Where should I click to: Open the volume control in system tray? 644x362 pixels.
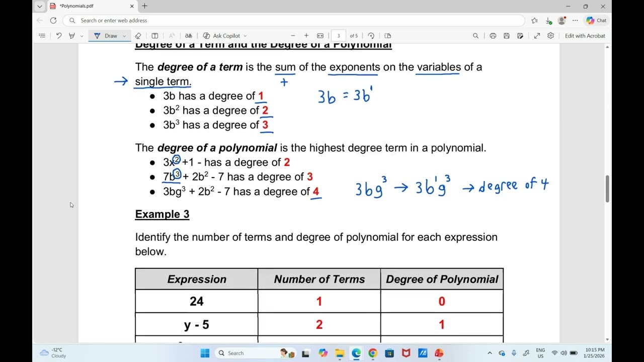[563, 353]
